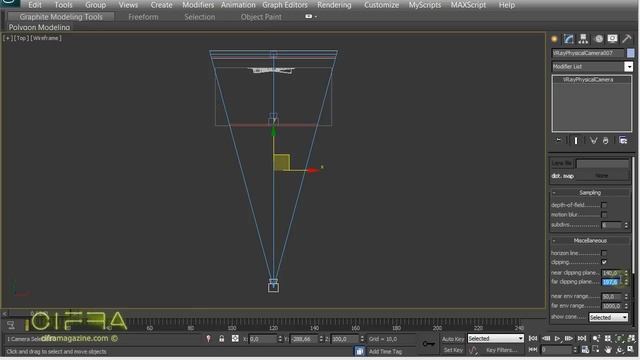Toggle Auto Key mode
The width and height of the screenshot is (640, 360).
[453, 339]
